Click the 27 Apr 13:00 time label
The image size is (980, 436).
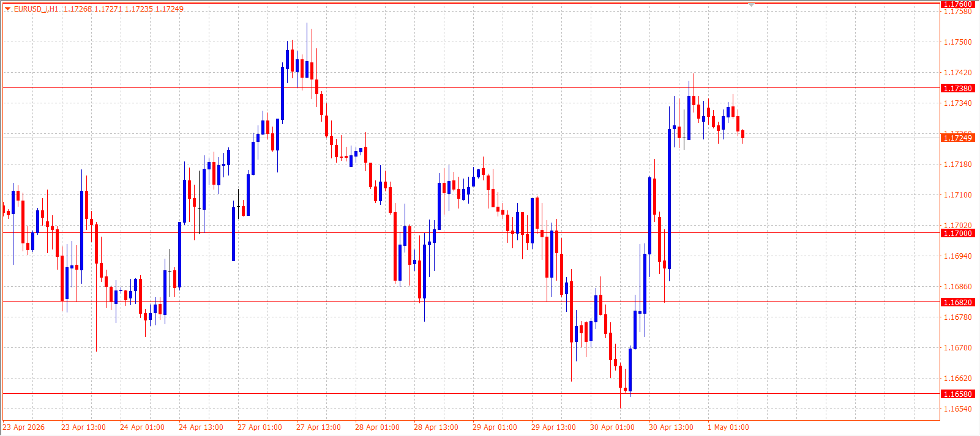[x=318, y=427]
